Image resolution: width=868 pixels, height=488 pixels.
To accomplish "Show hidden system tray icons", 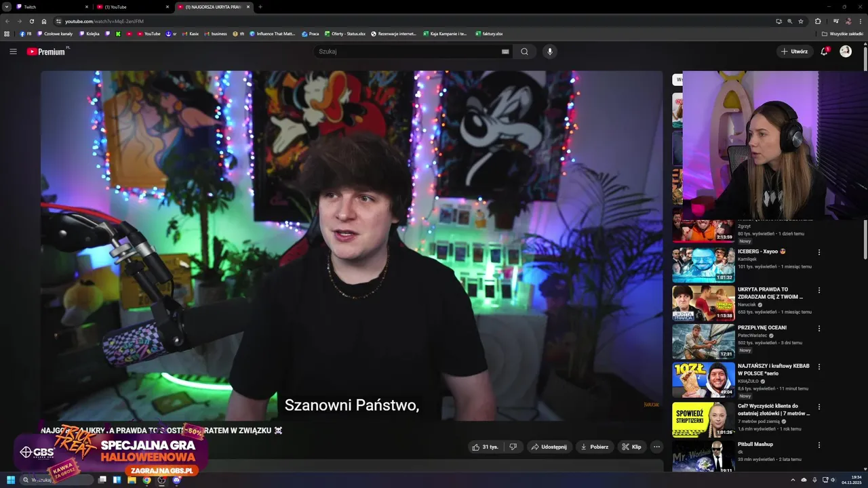I will [793, 480].
